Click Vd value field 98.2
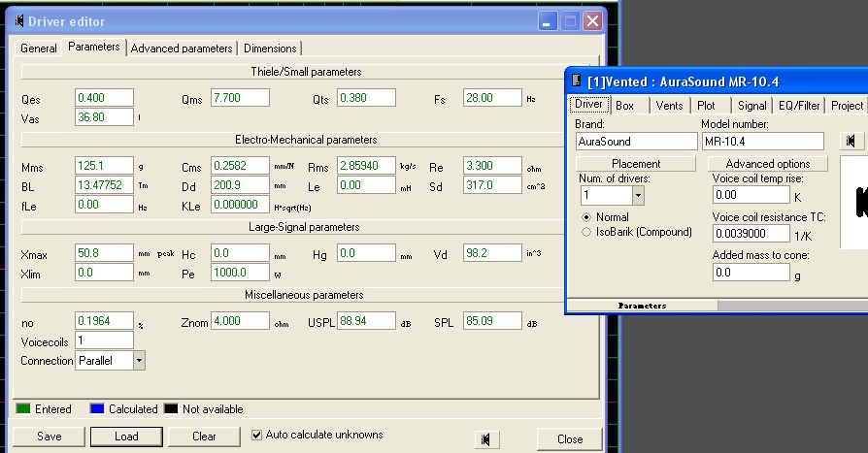The height and width of the screenshot is (453, 868). [492, 253]
